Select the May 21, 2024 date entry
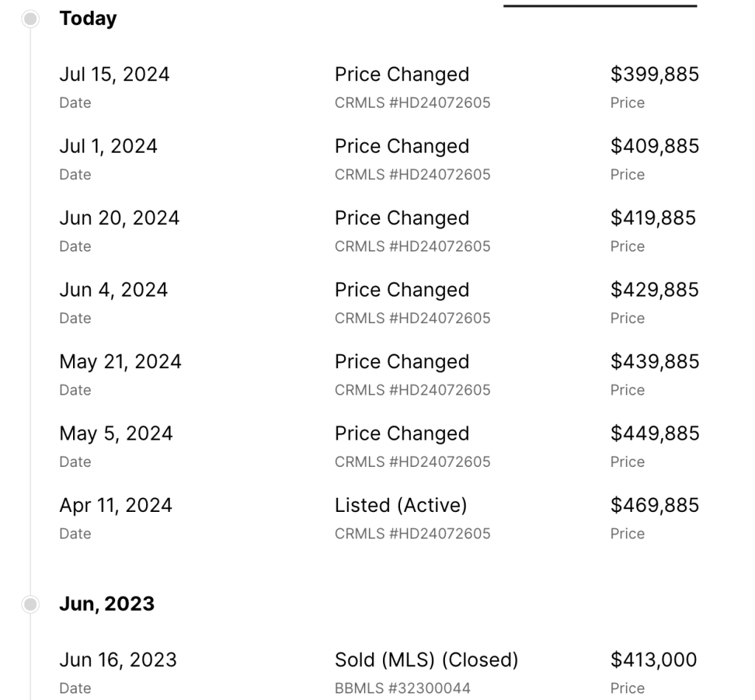Image resolution: width=755 pixels, height=700 pixels. point(120,362)
